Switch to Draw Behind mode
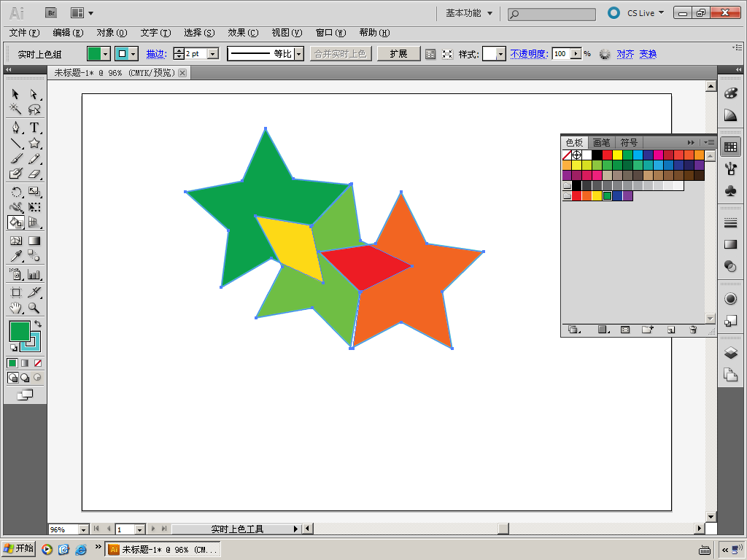The width and height of the screenshot is (747, 560). click(25, 378)
